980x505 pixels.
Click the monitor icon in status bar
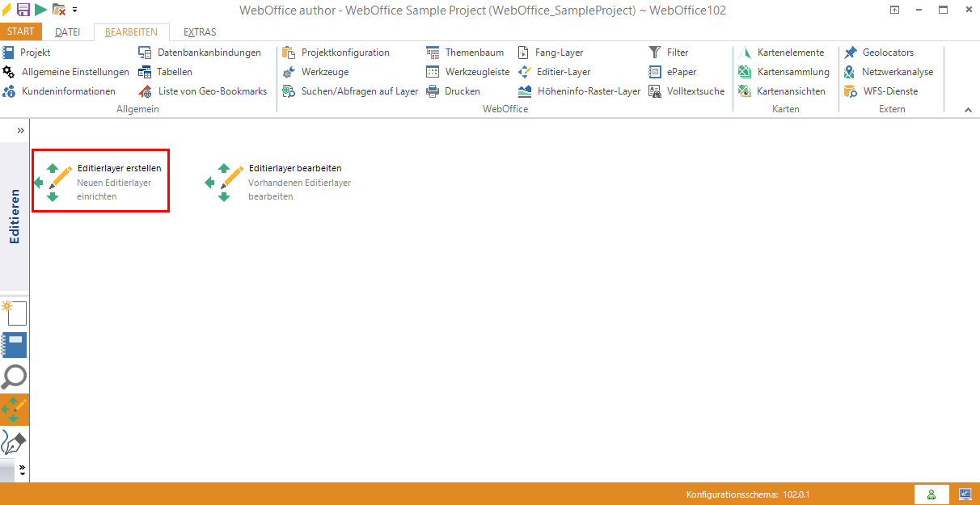[x=965, y=494]
